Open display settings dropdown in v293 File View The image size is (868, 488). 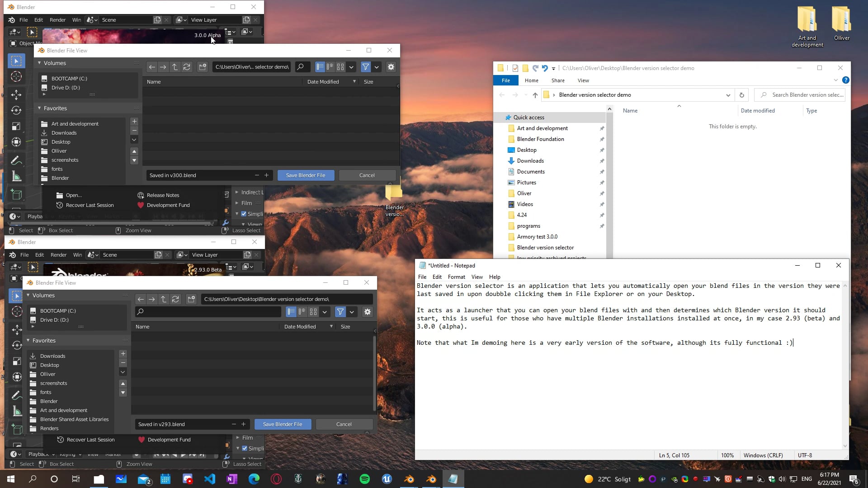point(325,312)
